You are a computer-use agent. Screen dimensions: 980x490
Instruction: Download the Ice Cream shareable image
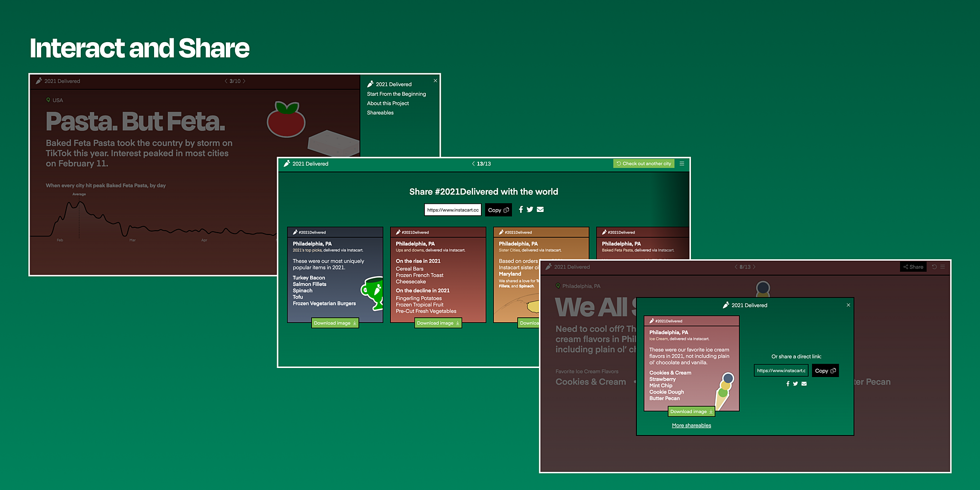pyautogui.click(x=691, y=412)
